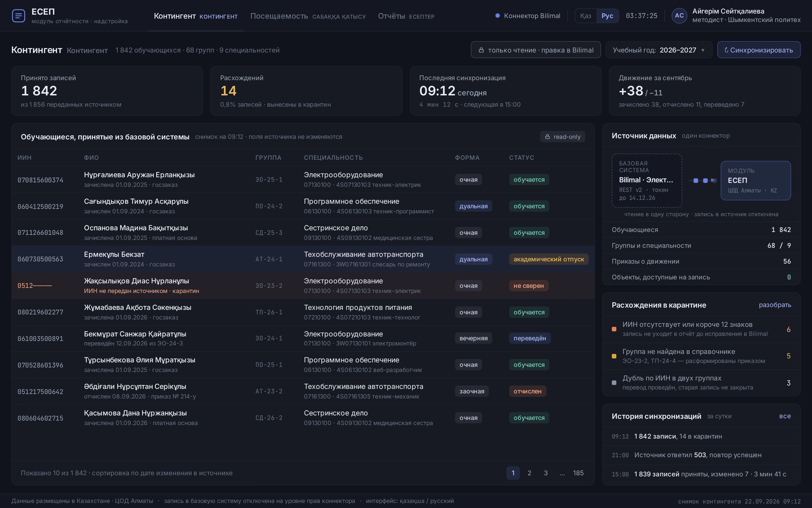Open the 21:00 sync history entry
Screen dimensions: 812x508
click(701, 455)
